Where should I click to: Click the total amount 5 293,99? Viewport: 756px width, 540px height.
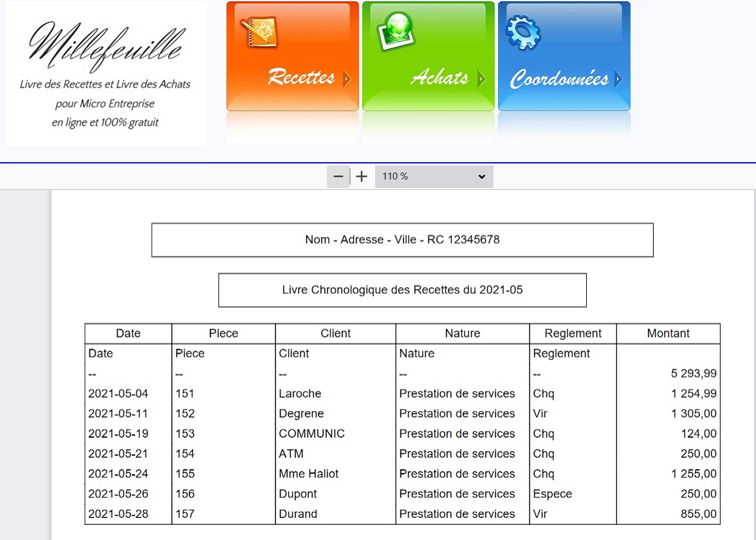pos(693,373)
